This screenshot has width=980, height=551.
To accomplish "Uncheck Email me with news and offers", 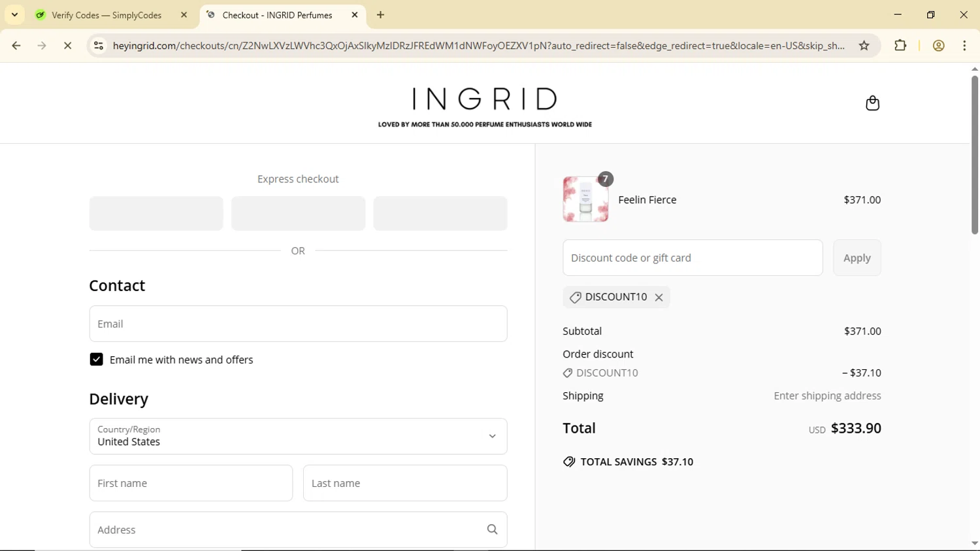I will 96,359.
